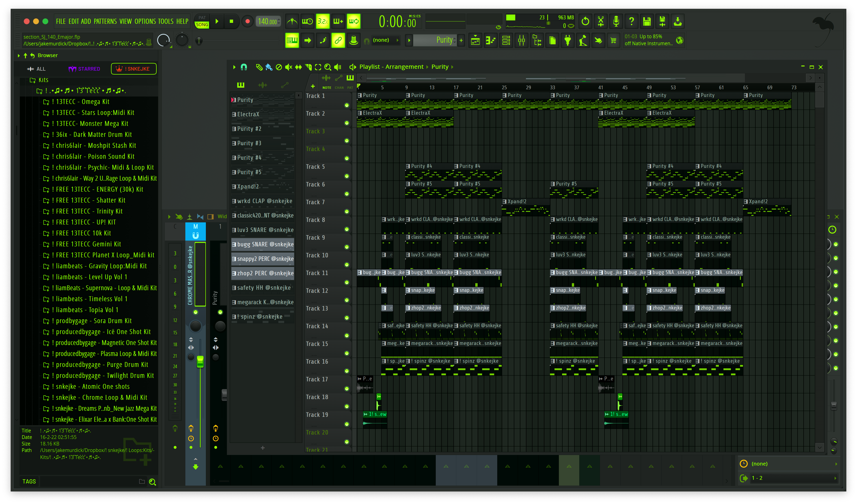Click the save project floppy icon
Image resolution: width=857 pixels, height=504 pixels.
click(646, 21)
